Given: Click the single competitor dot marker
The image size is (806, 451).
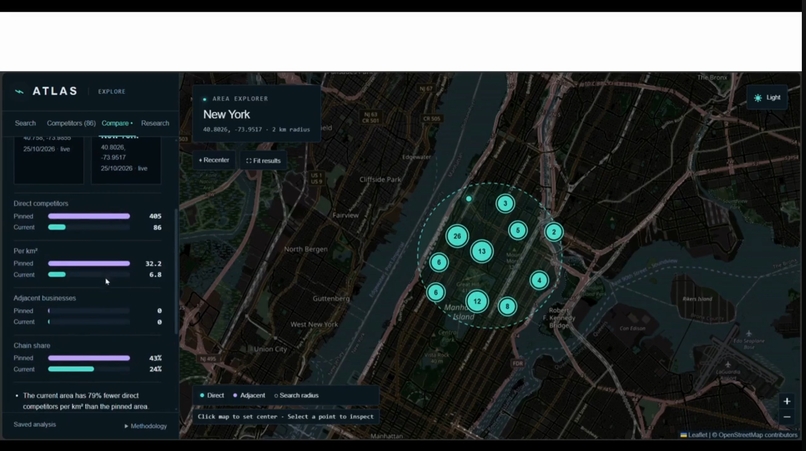Looking at the screenshot, I should click(469, 199).
